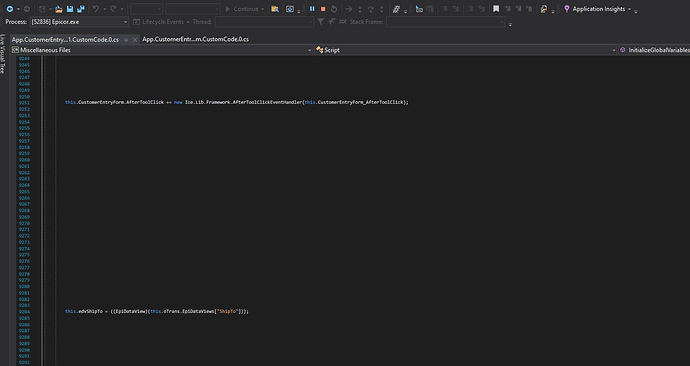Image resolution: width=690 pixels, height=366 pixels.
Task: Toggle pin on the active document tab
Action: point(126,40)
